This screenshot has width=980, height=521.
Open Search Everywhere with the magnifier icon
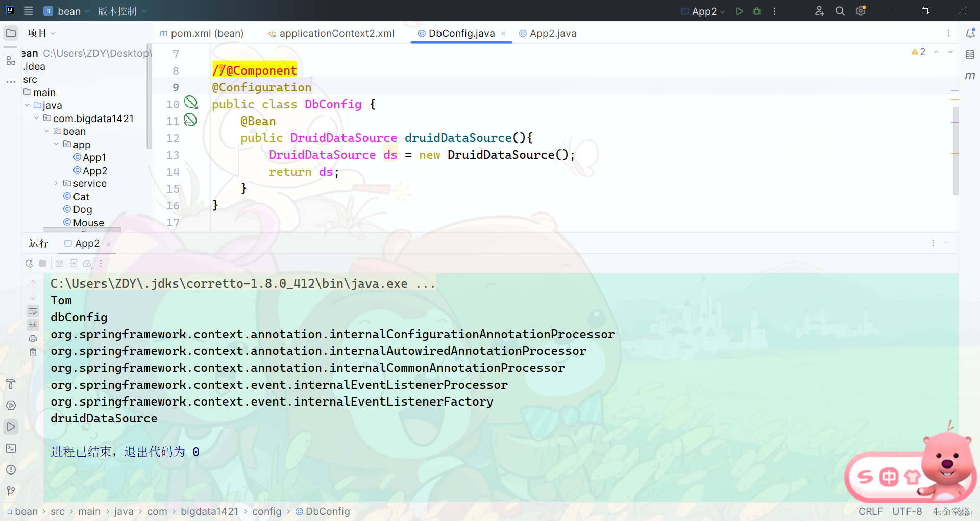pos(840,11)
